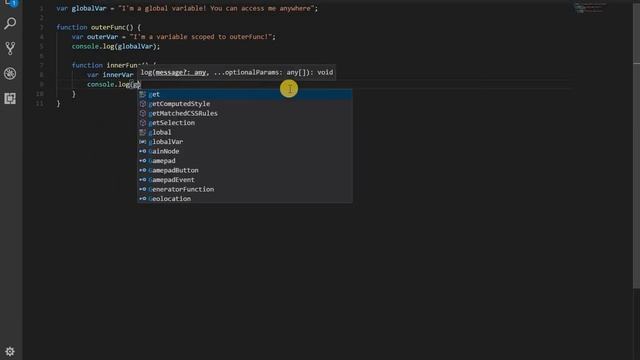
Task: Open the Search view in activity bar
Action: tap(10, 23)
